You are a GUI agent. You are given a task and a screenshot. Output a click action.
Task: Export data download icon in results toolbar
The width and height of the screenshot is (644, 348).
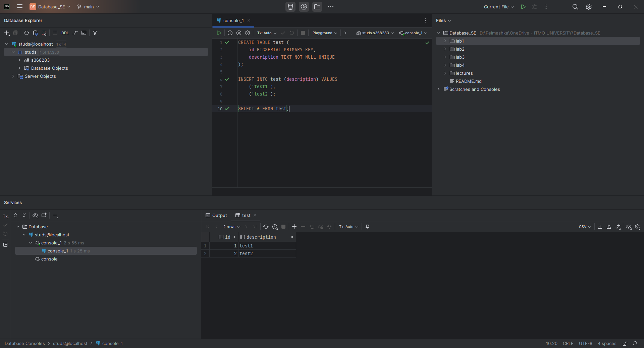tap(600, 227)
